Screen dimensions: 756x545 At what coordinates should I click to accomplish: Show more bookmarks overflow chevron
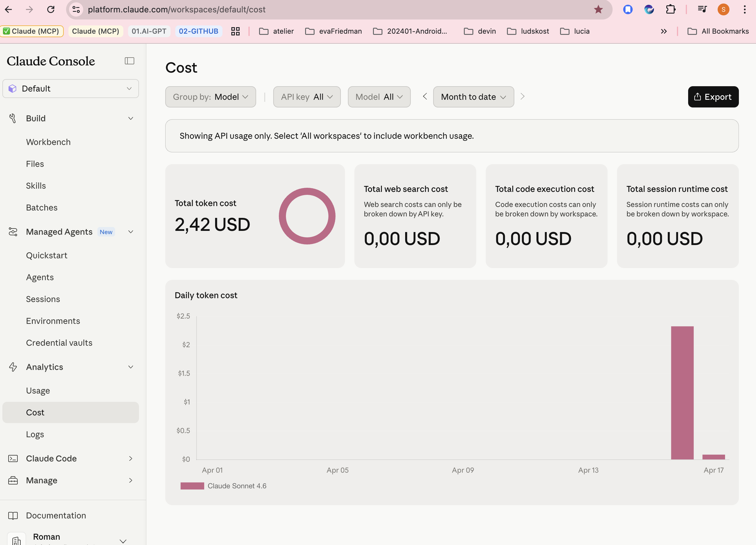(664, 31)
